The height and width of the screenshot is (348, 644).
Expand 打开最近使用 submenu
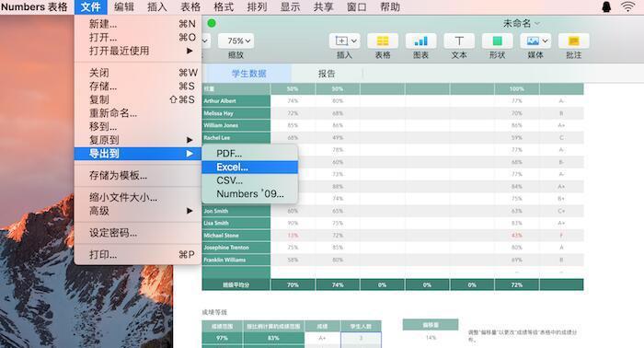tap(138, 51)
